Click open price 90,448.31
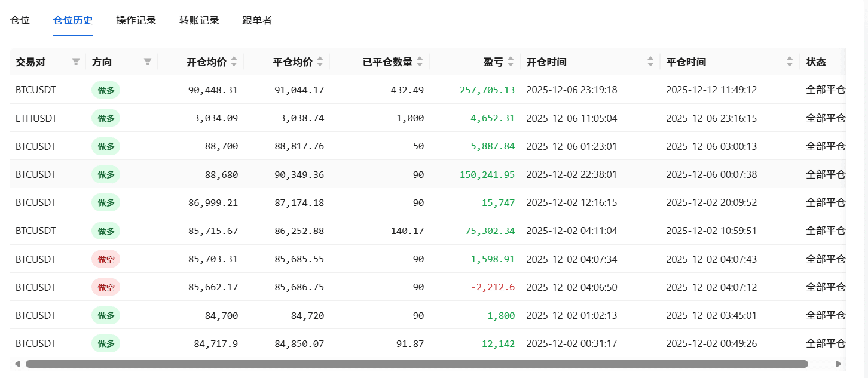Viewport: 868px width, 378px height. 213,90
